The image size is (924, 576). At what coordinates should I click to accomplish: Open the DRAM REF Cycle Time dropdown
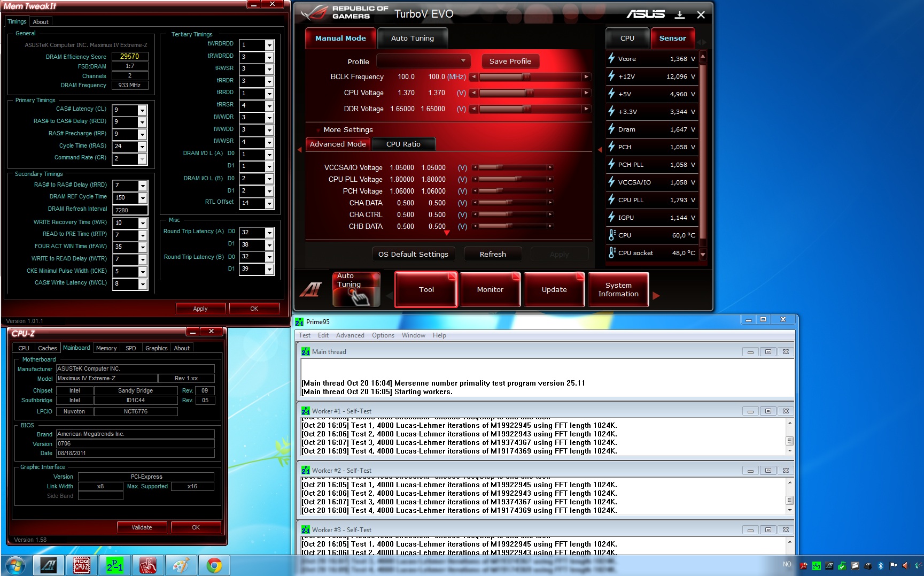tap(142, 198)
